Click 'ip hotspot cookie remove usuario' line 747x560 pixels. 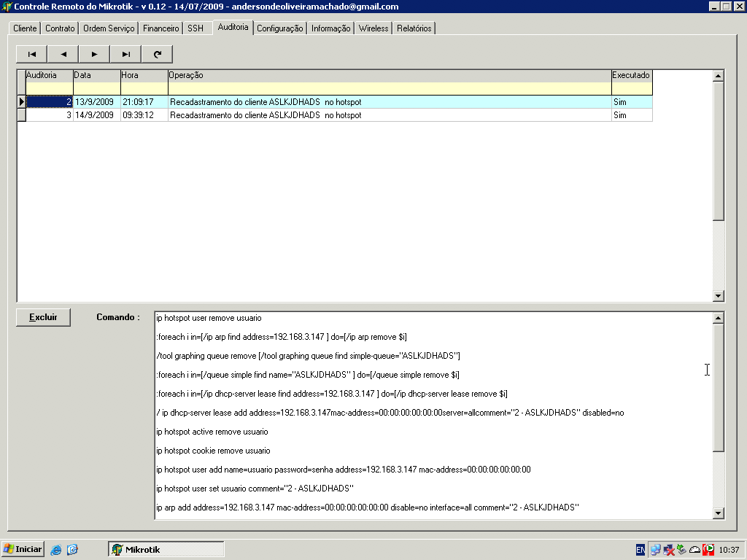pos(213,451)
